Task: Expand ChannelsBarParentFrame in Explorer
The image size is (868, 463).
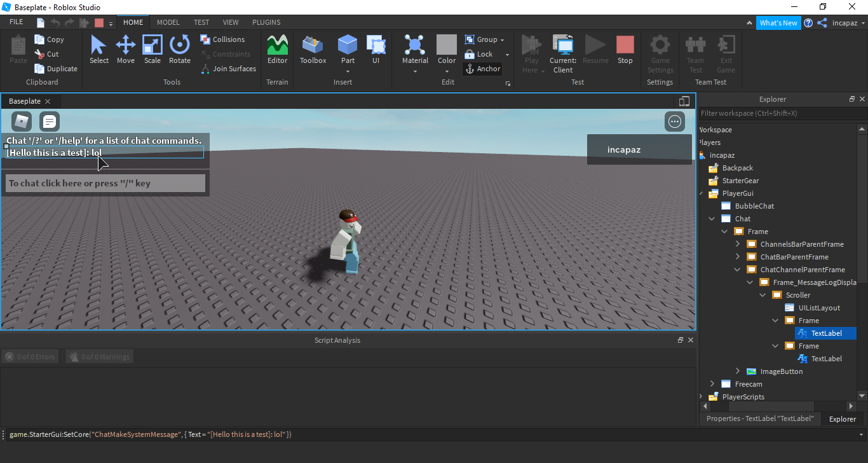Action: (737, 244)
